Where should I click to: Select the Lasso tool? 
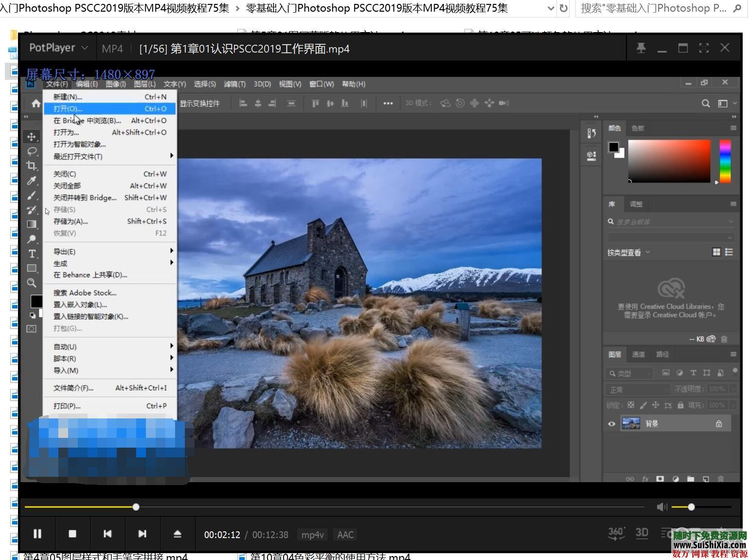click(x=32, y=151)
